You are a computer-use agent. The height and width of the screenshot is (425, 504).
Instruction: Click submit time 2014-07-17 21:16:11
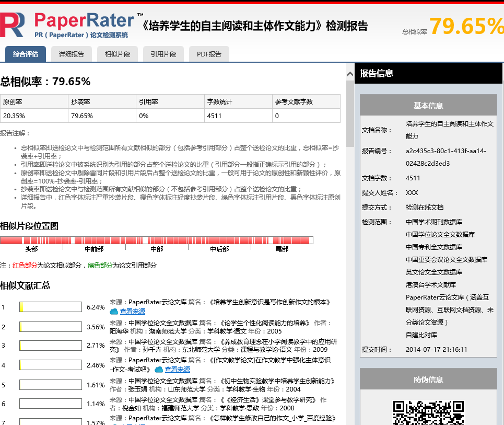tap(437, 349)
